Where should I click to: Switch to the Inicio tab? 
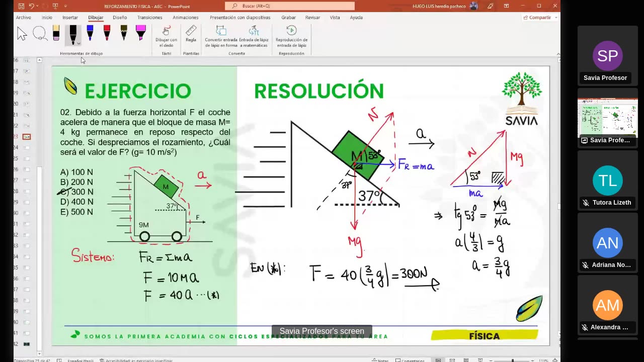[47, 18]
